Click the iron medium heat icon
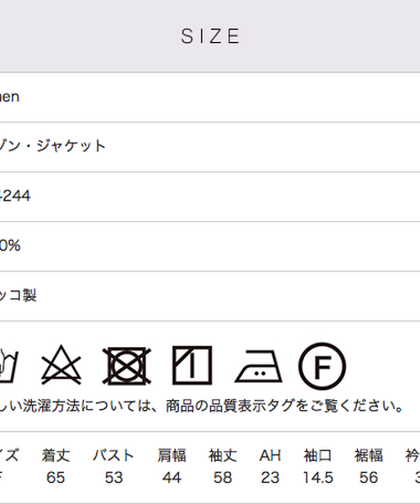 258,366
